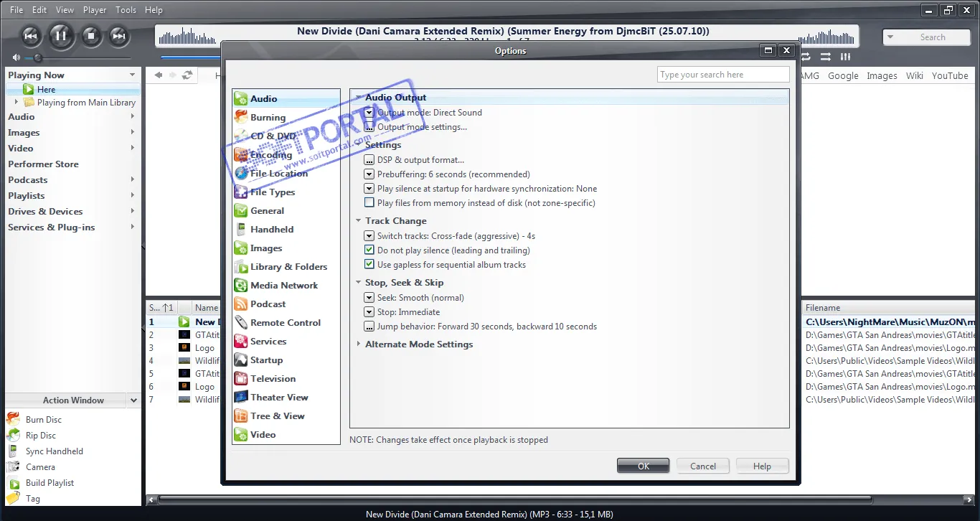Open the Burning options category
980x521 pixels.
click(286, 118)
